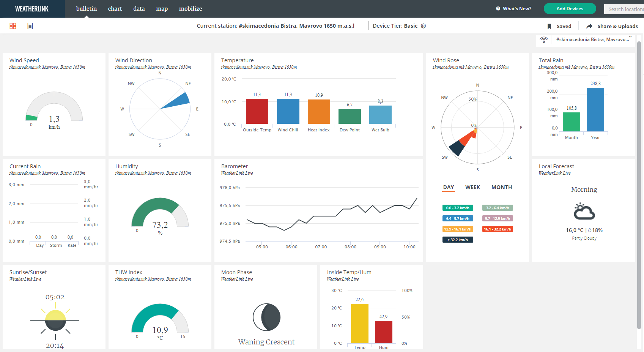Go to the chart tab
The height and width of the screenshot is (352, 644).
point(115,9)
